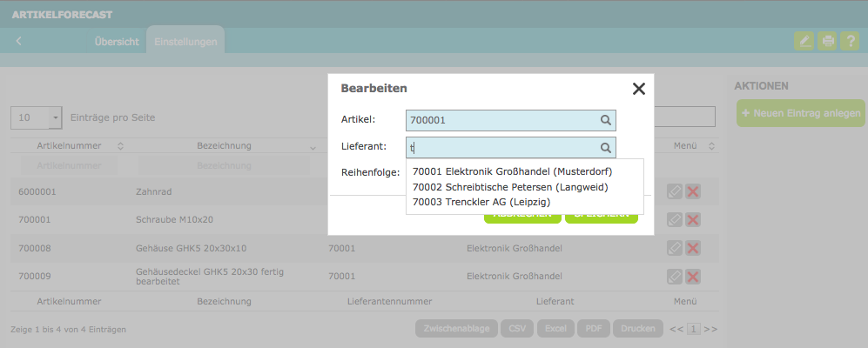Sort by Artikelnummer column header arrows

[120, 146]
